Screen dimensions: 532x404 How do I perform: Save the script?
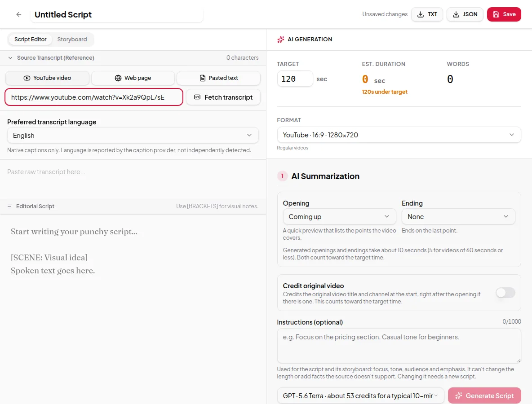(504, 14)
